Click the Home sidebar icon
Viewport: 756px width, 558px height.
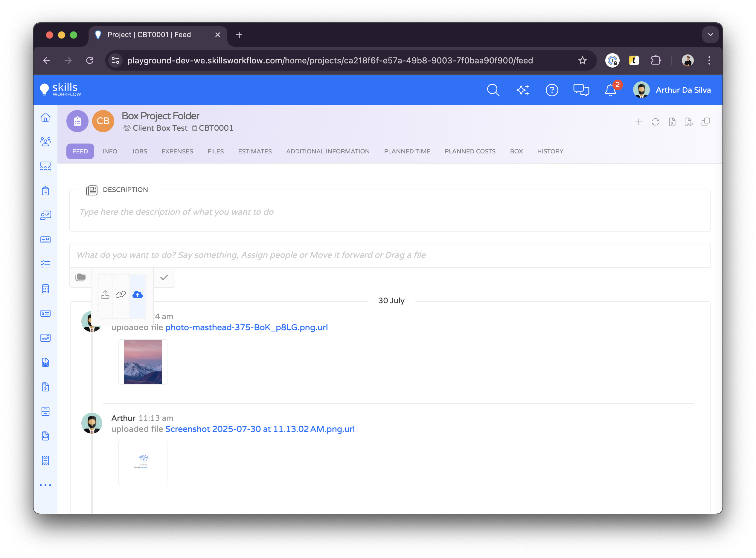pyautogui.click(x=45, y=117)
